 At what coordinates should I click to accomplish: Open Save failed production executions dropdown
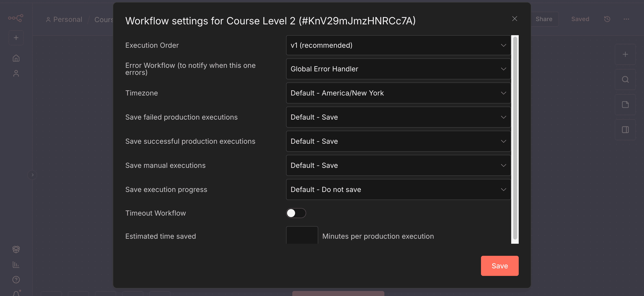click(x=398, y=117)
